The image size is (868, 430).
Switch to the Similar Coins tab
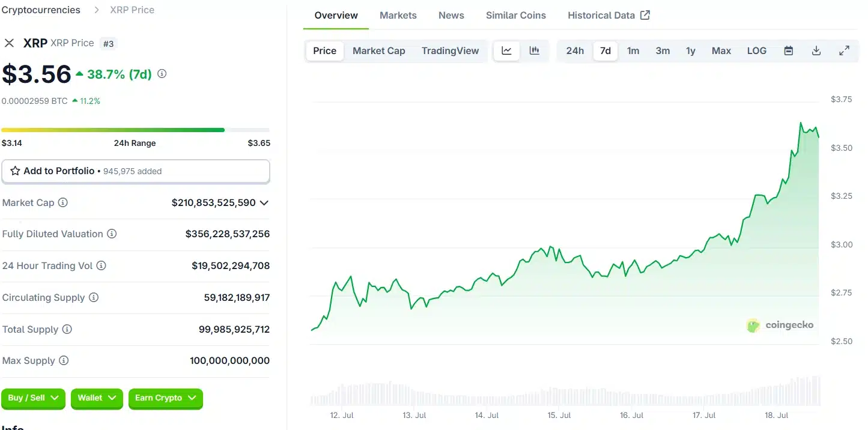pos(516,15)
